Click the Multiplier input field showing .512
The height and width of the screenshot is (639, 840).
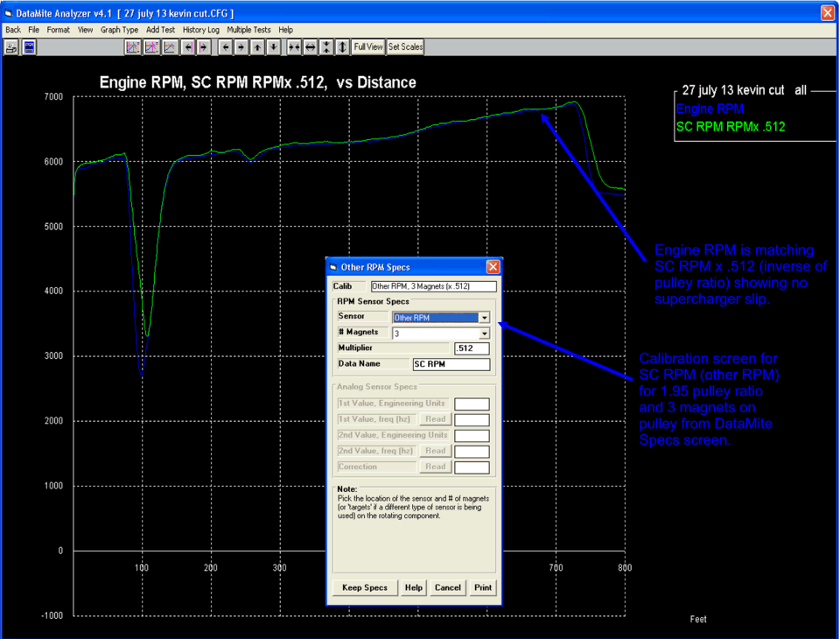472,348
